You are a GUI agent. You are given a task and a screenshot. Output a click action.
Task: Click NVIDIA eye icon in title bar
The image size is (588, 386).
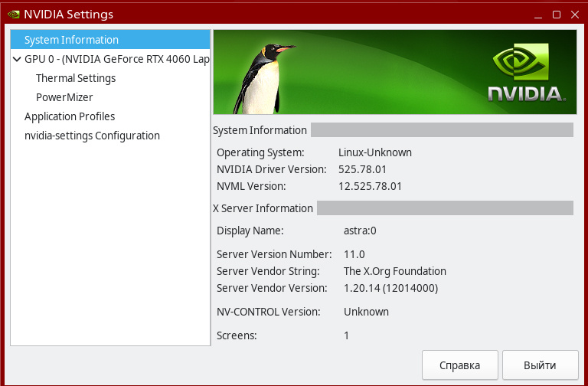tap(14, 15)
